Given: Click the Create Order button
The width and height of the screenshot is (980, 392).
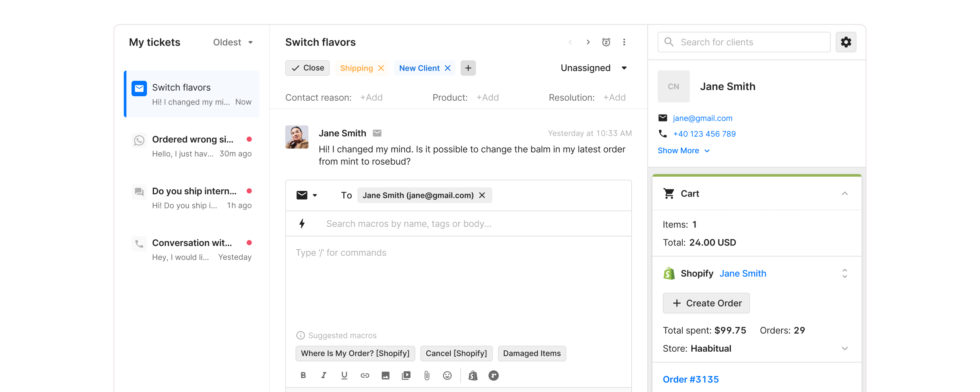Looking at the screenshot, I should point(706,303).
